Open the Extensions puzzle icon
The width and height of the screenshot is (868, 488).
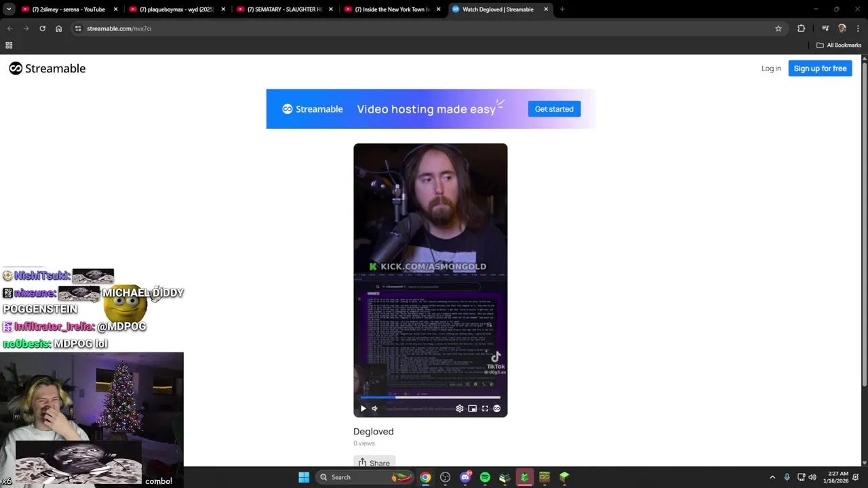click(x=802, y=28)
